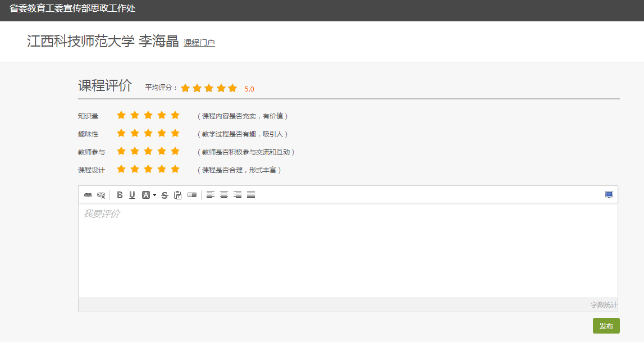Click the paste as plain text icon
This screenshot has height=342, width=644.
pyautogui.click(x=177, y=195)
